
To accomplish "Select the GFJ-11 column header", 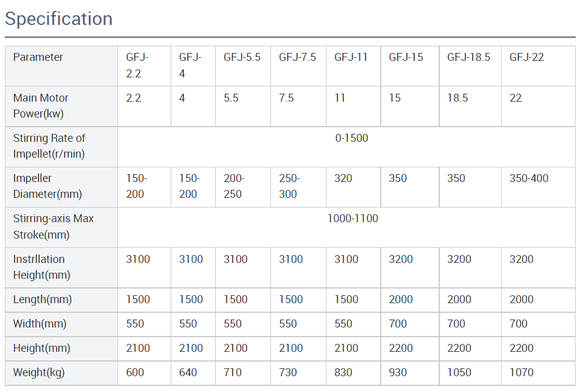I will 351,57.
